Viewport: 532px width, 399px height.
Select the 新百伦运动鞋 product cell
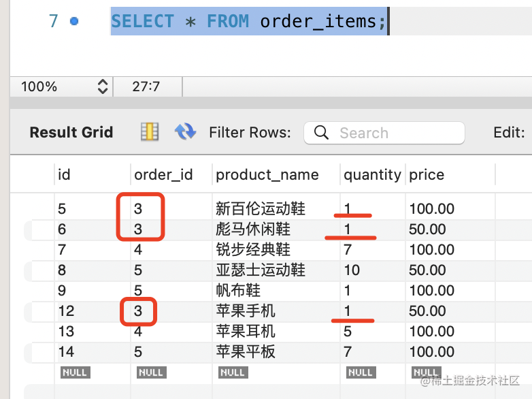(260, 209)
